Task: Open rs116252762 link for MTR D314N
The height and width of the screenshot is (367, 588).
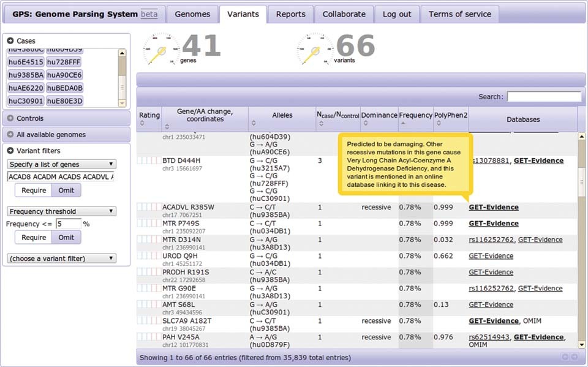Action: click(491, 240)
